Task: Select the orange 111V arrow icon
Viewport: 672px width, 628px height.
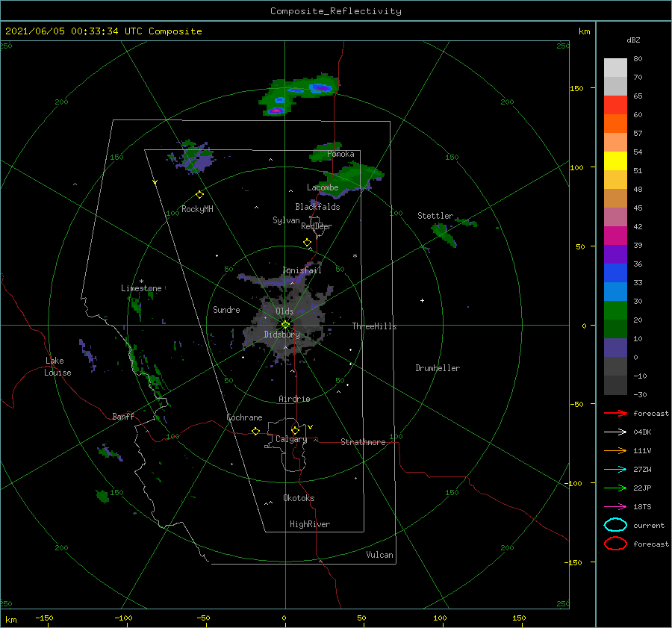Action: click(x=615, y=450)
